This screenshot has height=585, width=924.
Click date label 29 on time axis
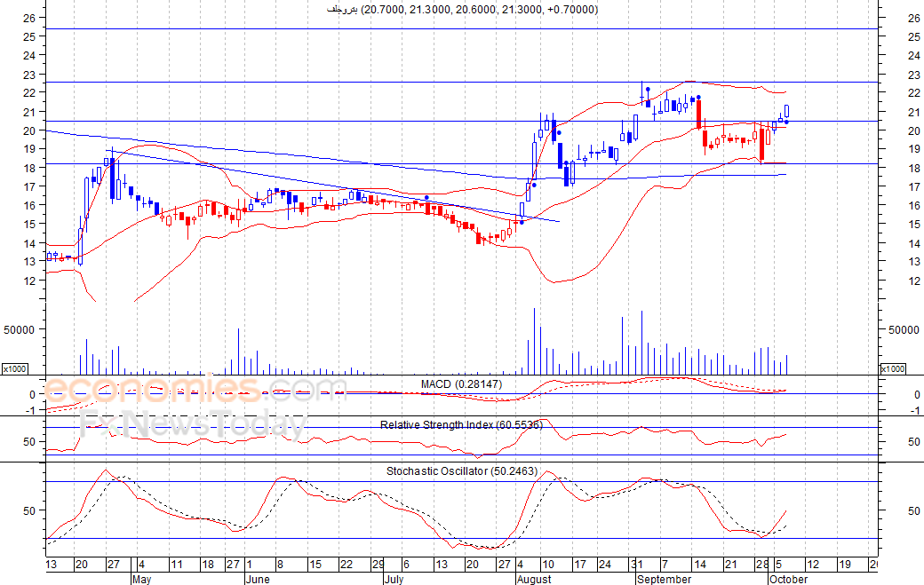pyautogui.click(x=378, y=565)
